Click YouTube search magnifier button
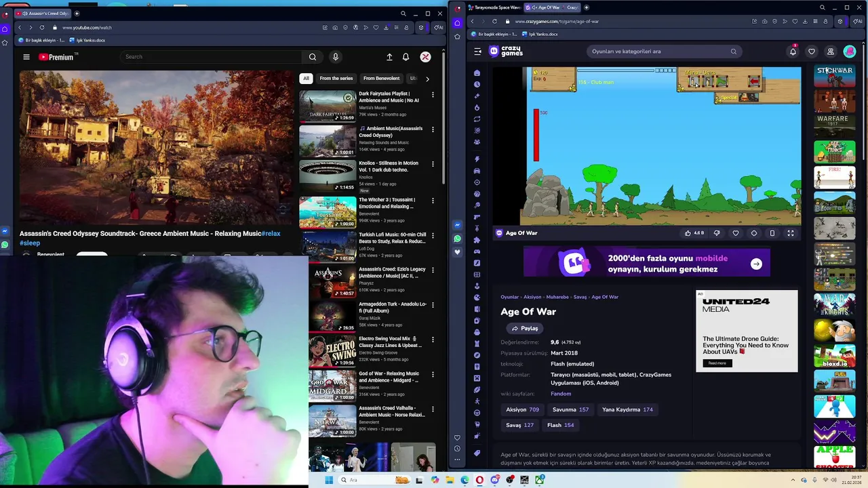868x488 pixels. pos(313,57)
